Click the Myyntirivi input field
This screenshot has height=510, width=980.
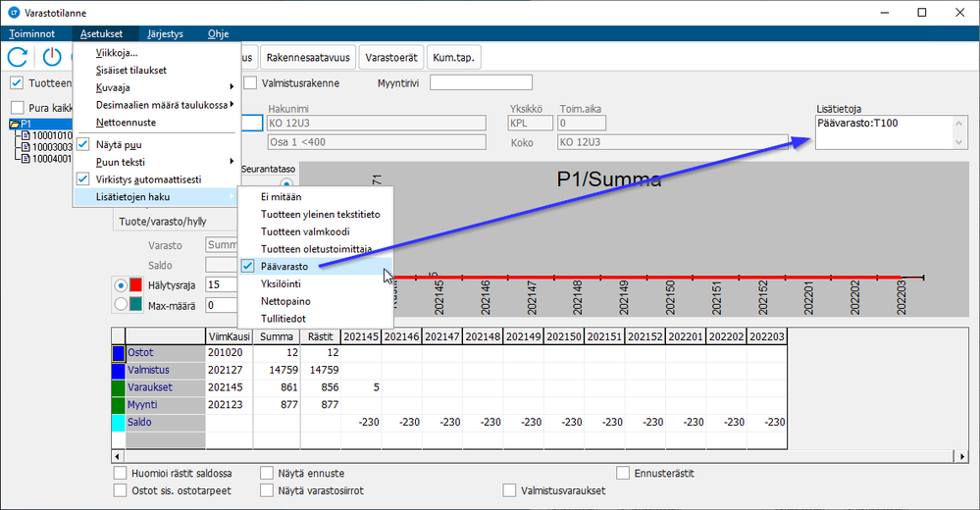point(482,82)
